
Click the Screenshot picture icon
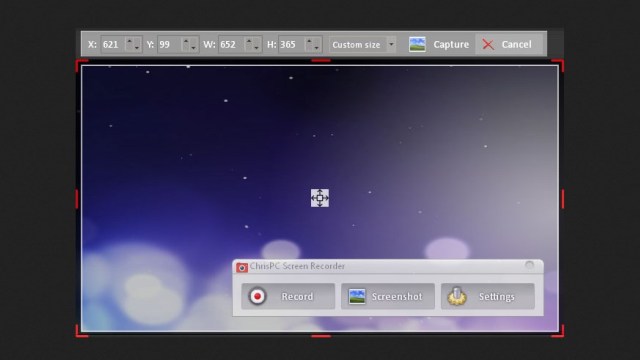[357, 296]
